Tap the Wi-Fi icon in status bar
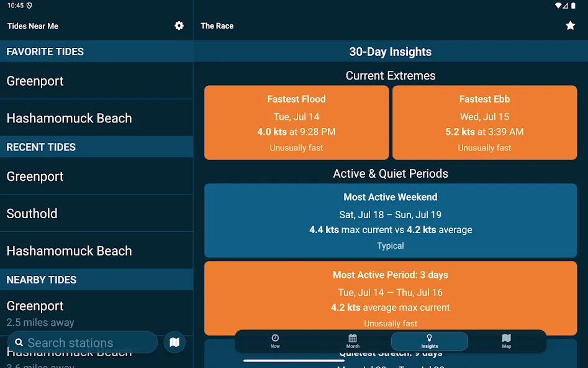Screen dimensions: 588x368 point(558,6)
